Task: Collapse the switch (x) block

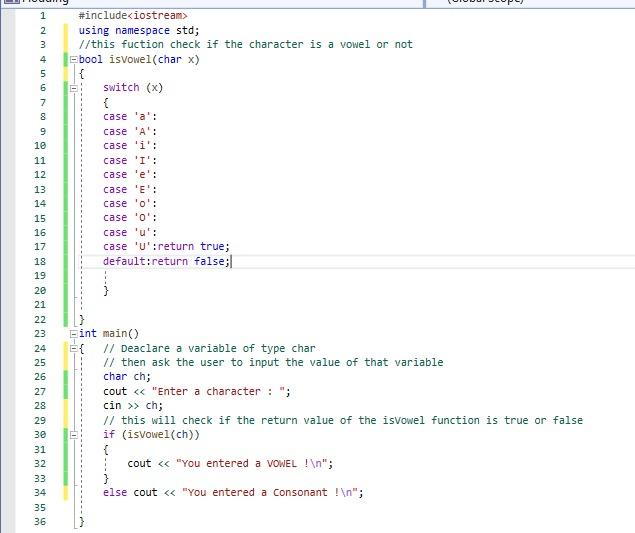Action: 73,88
